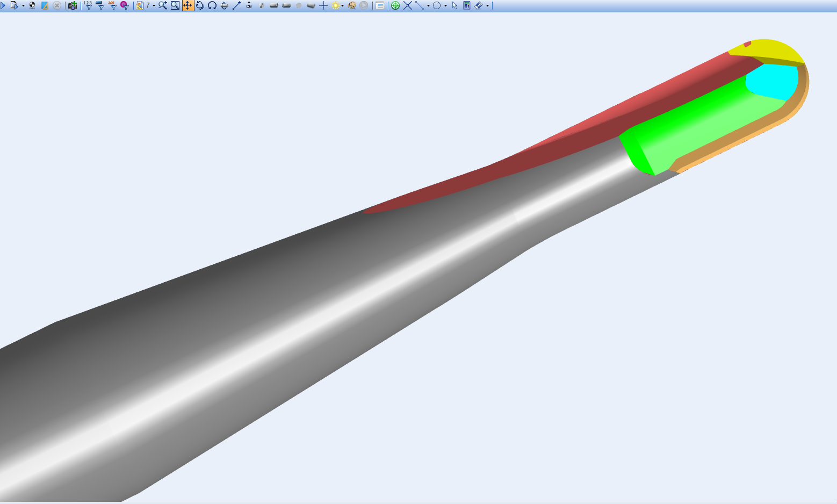Click the cyan surface on the model
The width and height of the screenshot is (837, 504).
coord(772,81)
